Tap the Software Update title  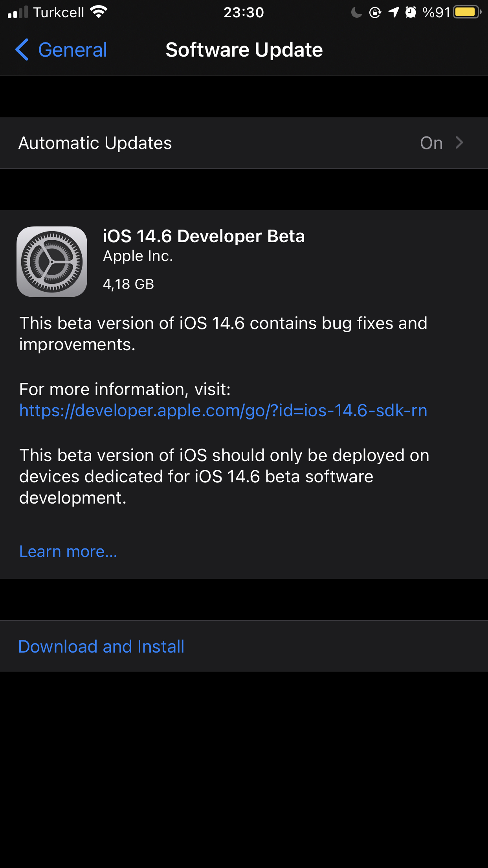point(244,50)
